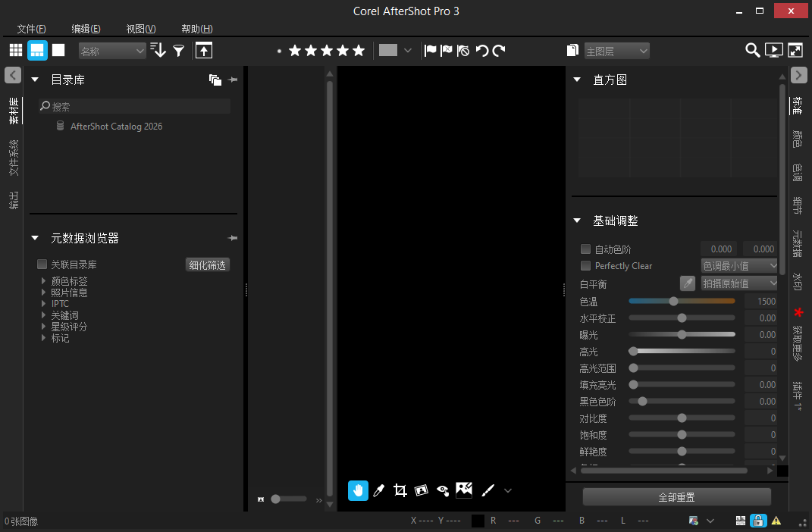Open the 文件(F) menu
The height and width of the screenshot is (532, 812).
coord(32,29)
